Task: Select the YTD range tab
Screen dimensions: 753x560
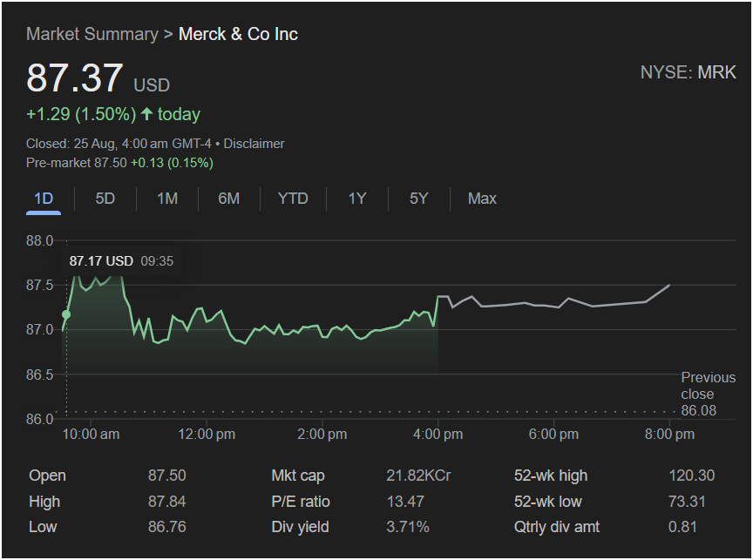Action: point(293,199)
